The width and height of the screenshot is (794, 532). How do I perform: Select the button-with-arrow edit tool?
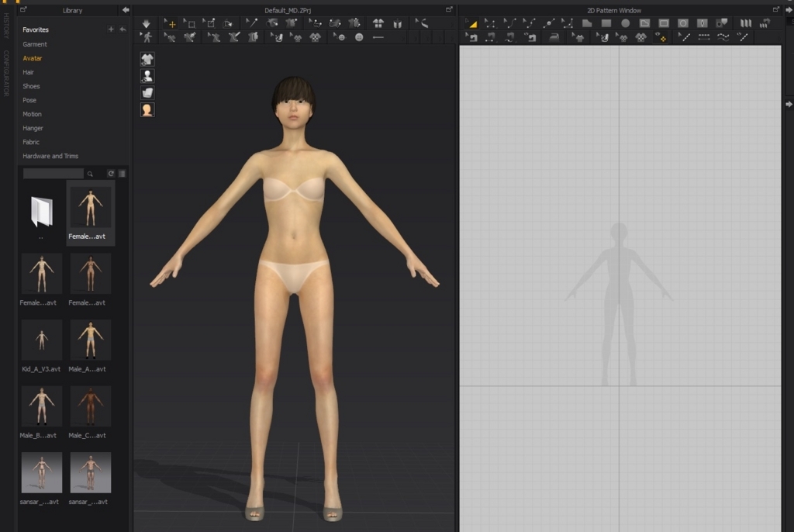[x=339, y=37]
